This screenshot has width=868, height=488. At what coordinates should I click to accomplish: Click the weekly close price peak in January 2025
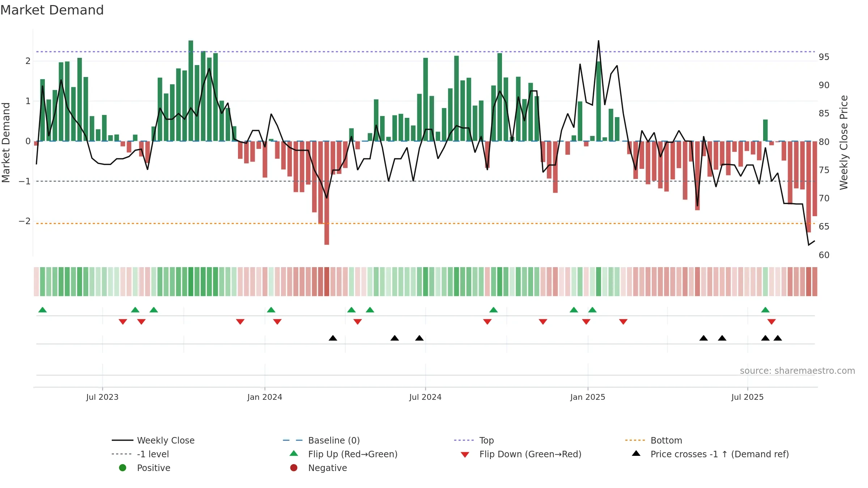click(599, 41)
